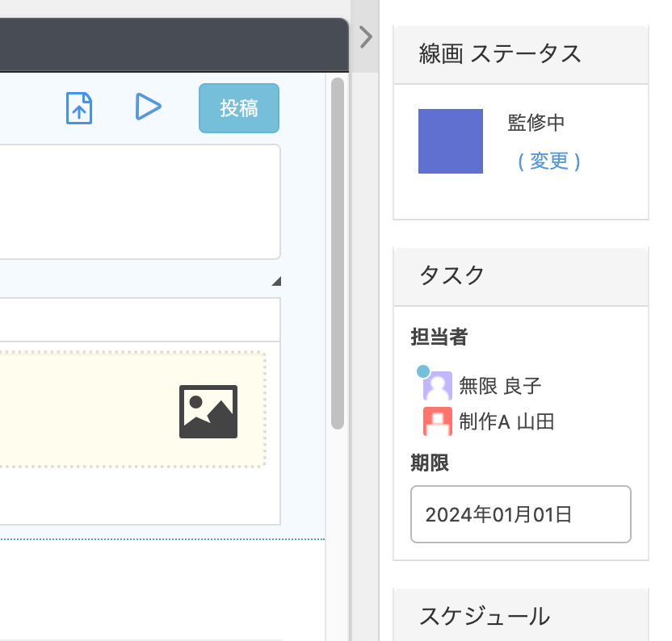Click the textarea resize corner triangle
The image size is (672, 641).
coord(277,281)
